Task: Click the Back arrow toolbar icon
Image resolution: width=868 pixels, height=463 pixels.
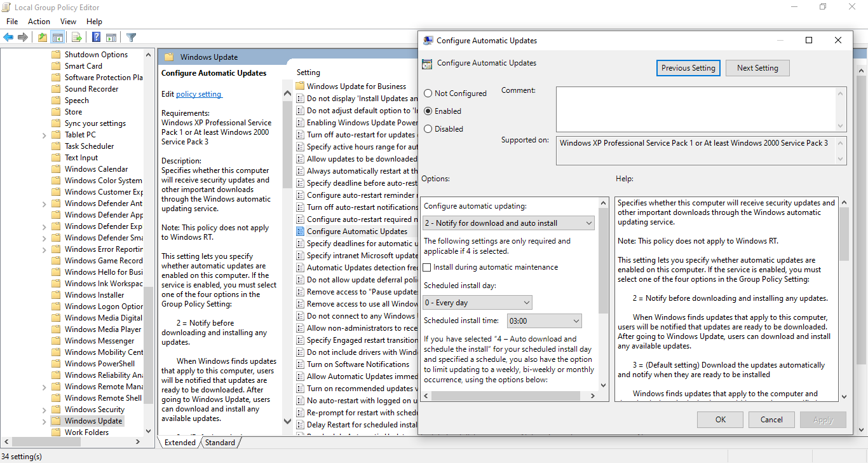Action: (x=9, y=38)
